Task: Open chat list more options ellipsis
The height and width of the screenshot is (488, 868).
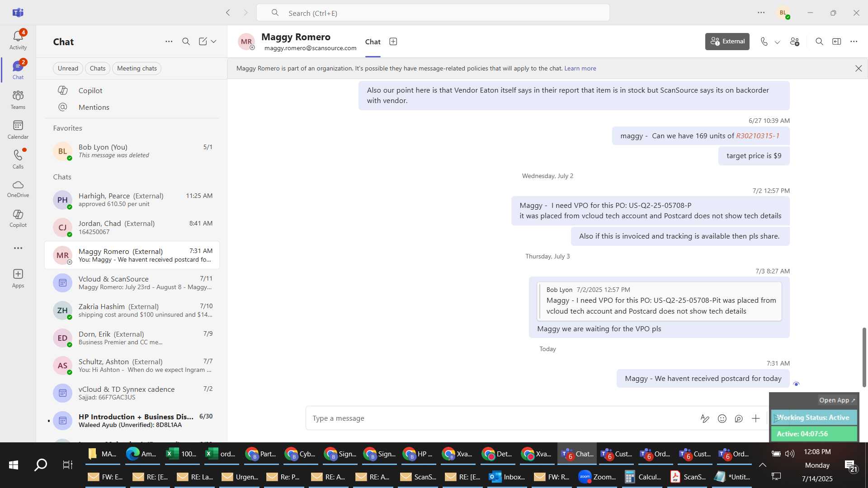Action: tap(169, 42)
